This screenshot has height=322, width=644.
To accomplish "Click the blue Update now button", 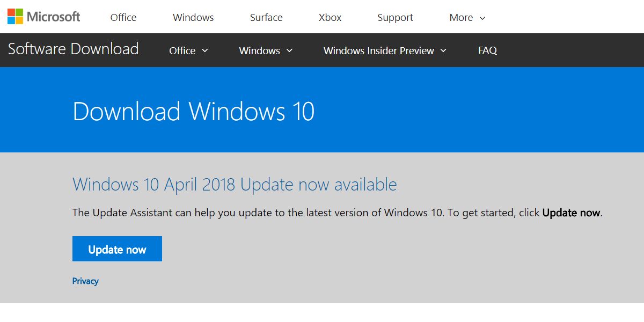I will point(117,249).
